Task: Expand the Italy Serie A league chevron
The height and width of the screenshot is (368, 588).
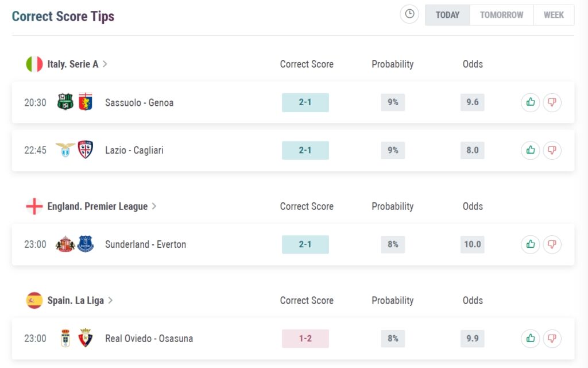Action: (x=105, y=63)
